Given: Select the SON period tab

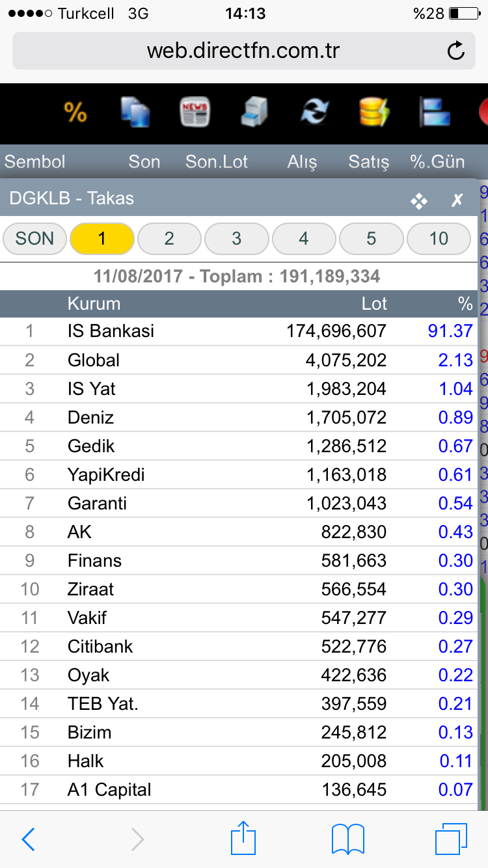Looking at the screenshot, I should click(34, 239).
